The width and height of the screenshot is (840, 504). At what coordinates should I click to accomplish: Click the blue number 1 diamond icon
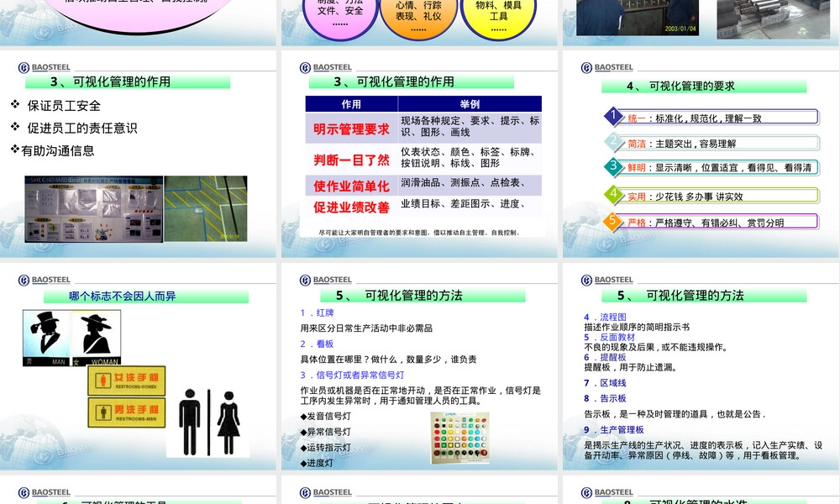click(x=614, y=115)
